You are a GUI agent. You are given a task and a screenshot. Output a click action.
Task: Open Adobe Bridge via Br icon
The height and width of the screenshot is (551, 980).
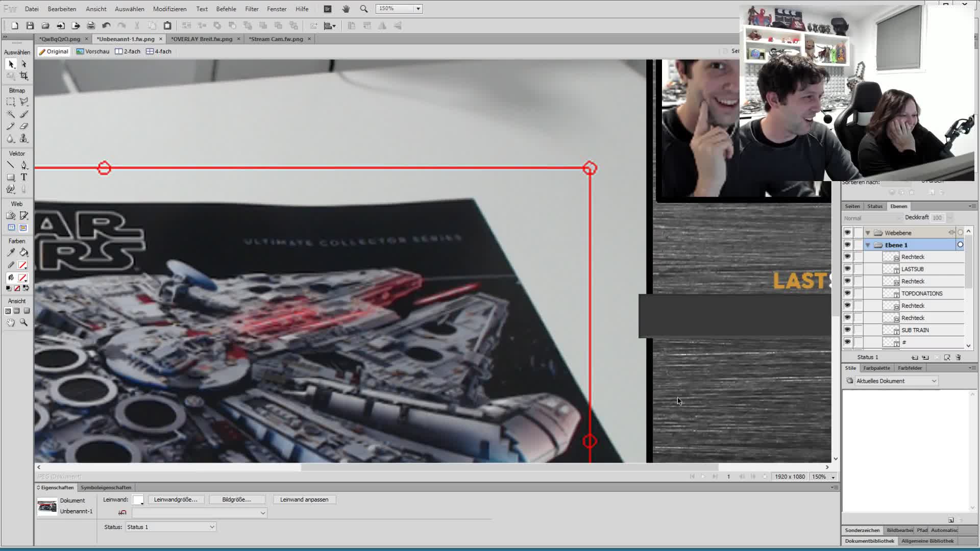coord(328,9)
